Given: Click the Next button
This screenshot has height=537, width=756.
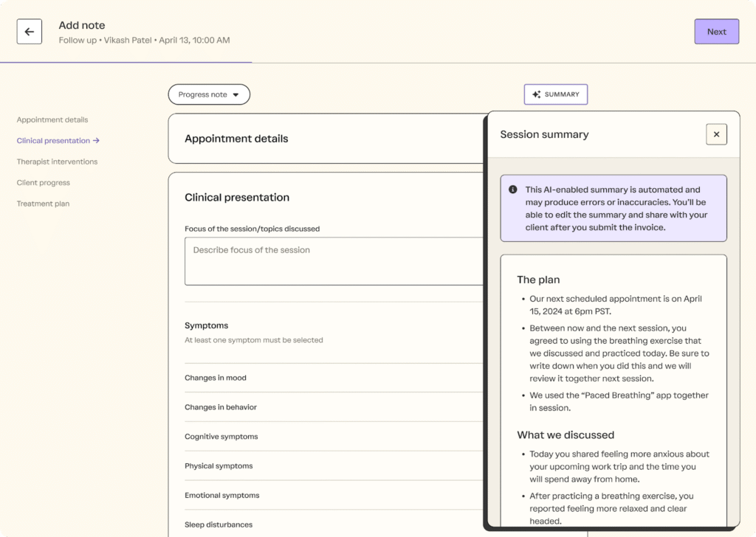Looking at the screenshot, I should (715, 31).
